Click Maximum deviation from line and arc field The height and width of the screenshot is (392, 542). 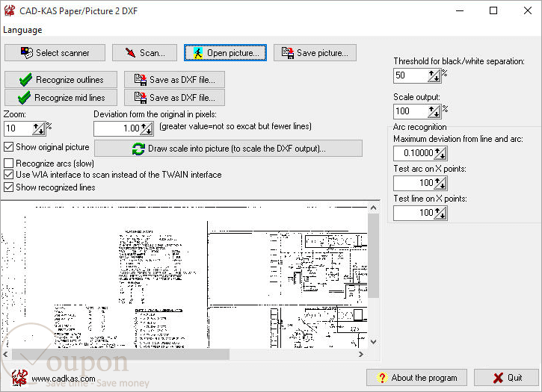pyautogui.click(x=413, y=153)
